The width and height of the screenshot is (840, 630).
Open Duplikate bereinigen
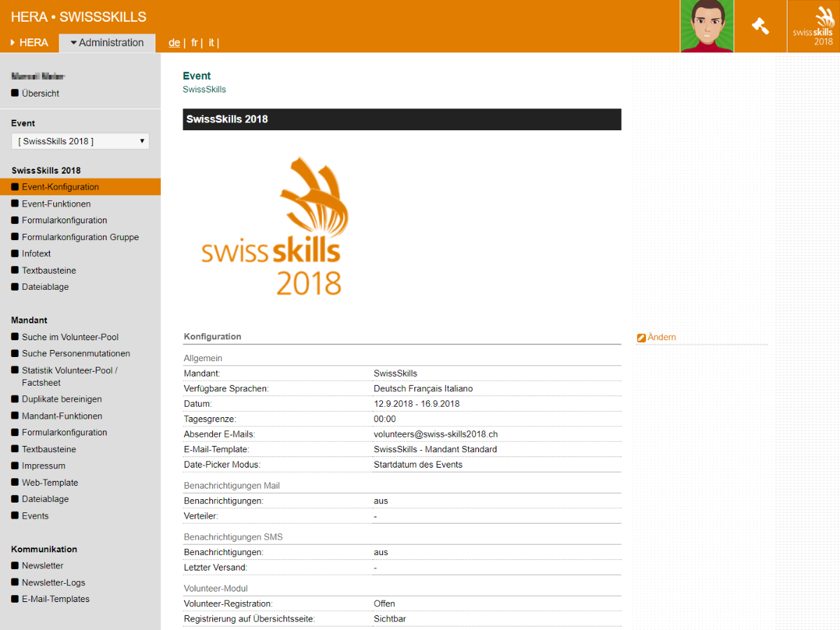tap(62, 399)
